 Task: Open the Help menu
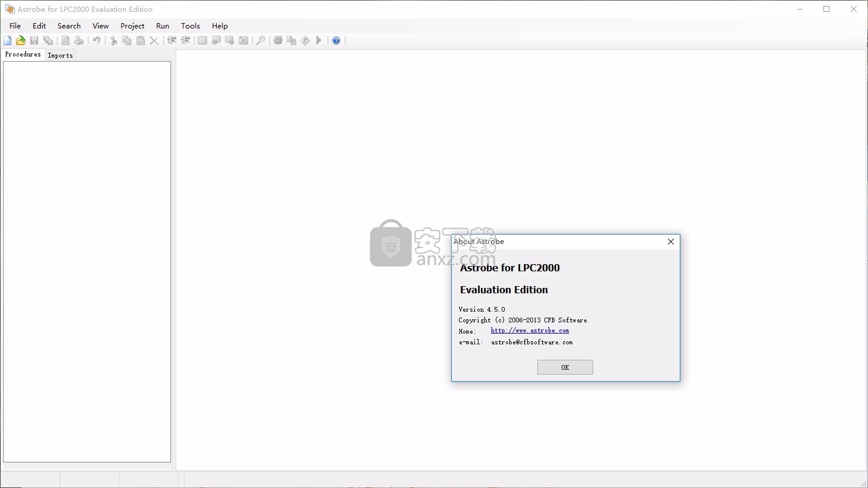(220, 26)
